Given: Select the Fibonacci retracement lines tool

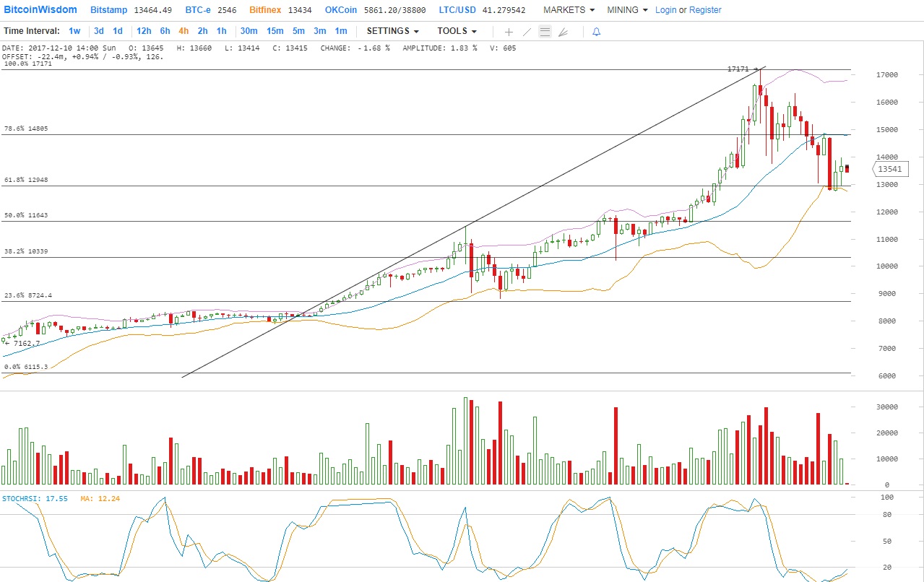Looking at the screenshot, I should click(545, 32).
